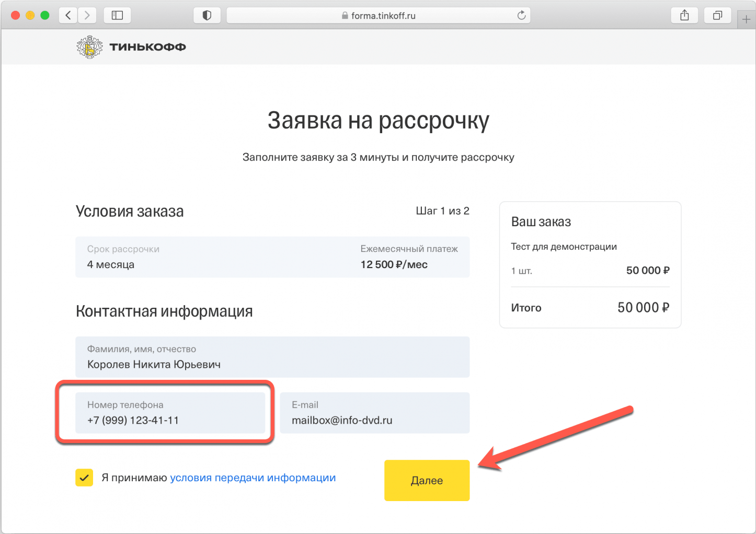Edit the Фамилия, имя, отчество field

pos(272,357)
